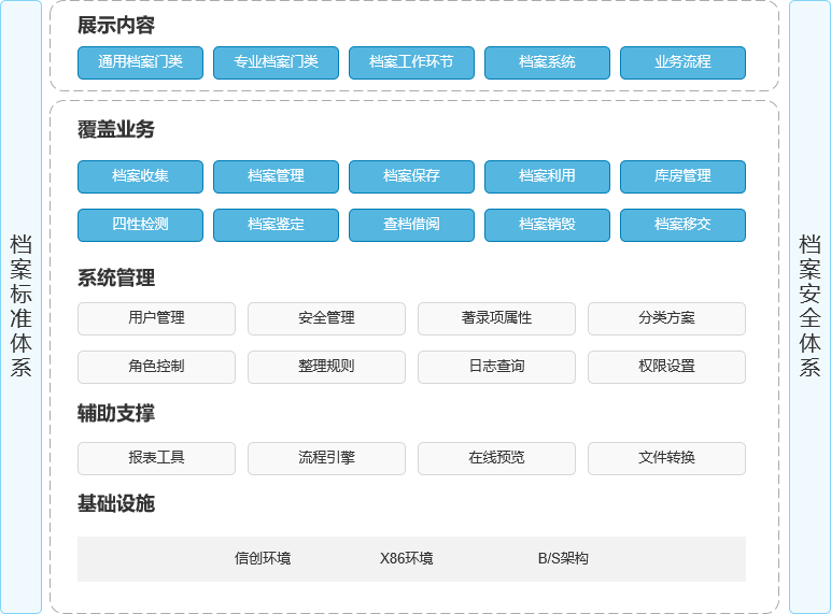Click the 档案标准体系 vertical bar
832x614 pixels.
coord(21,307)
